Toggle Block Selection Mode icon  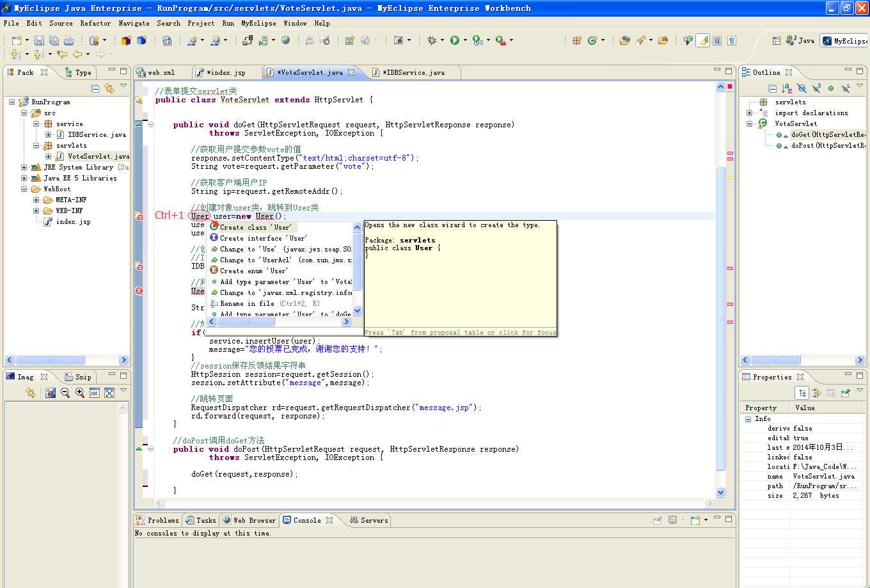pyautogui.click(x=717, y=40)
